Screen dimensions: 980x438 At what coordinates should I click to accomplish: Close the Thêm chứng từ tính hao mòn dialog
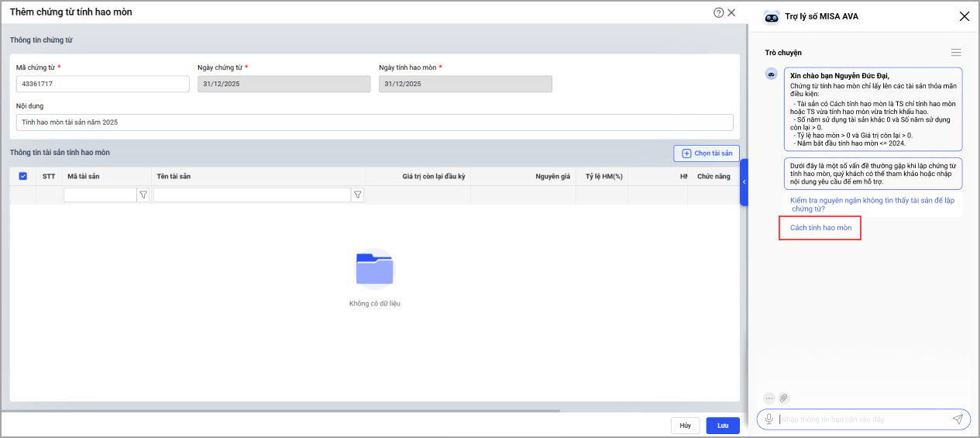click(731, 12)
